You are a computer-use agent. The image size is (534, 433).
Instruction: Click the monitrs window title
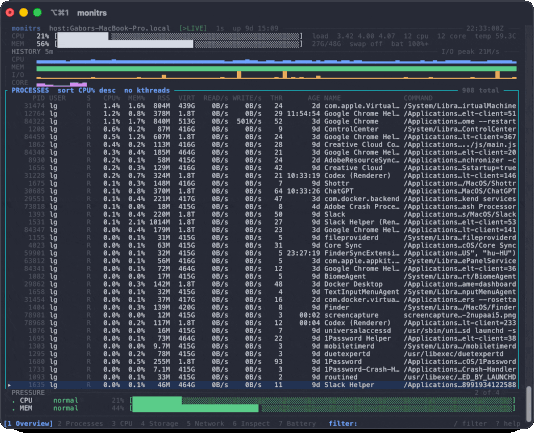[92, 13]
